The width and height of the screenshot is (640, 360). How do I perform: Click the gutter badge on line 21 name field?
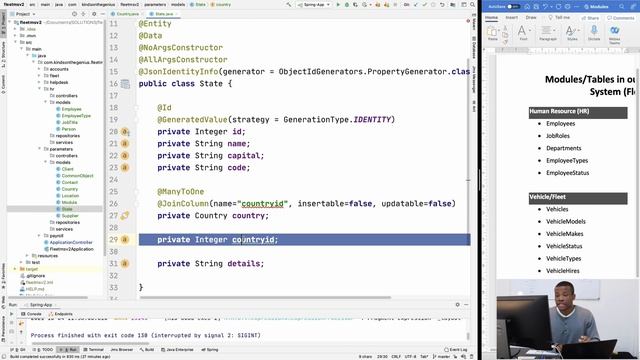tap(125, 144)
